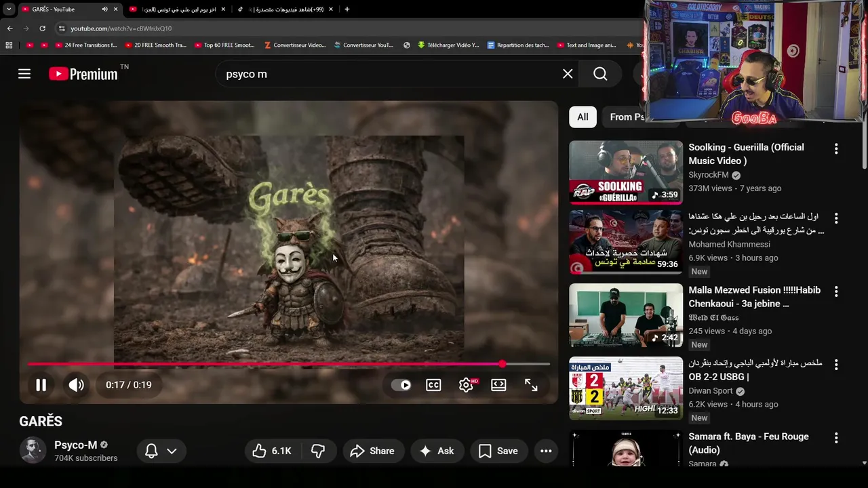Open a new browser tab

pos(347,9)
